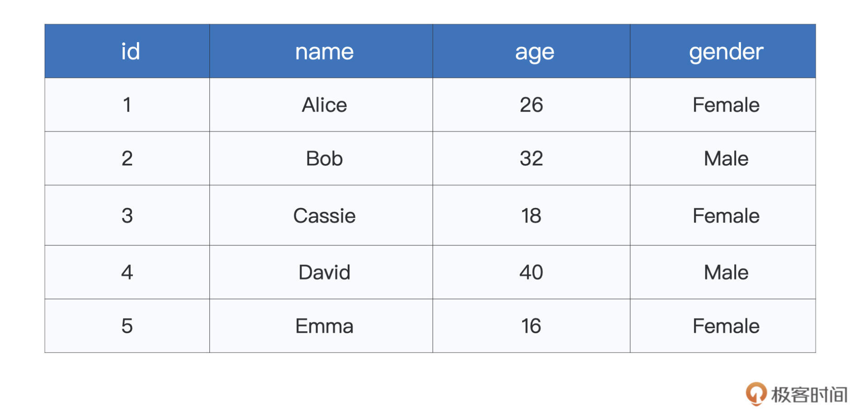Select the age cell showing 26
868x419 pixels.
pos(531,105)
